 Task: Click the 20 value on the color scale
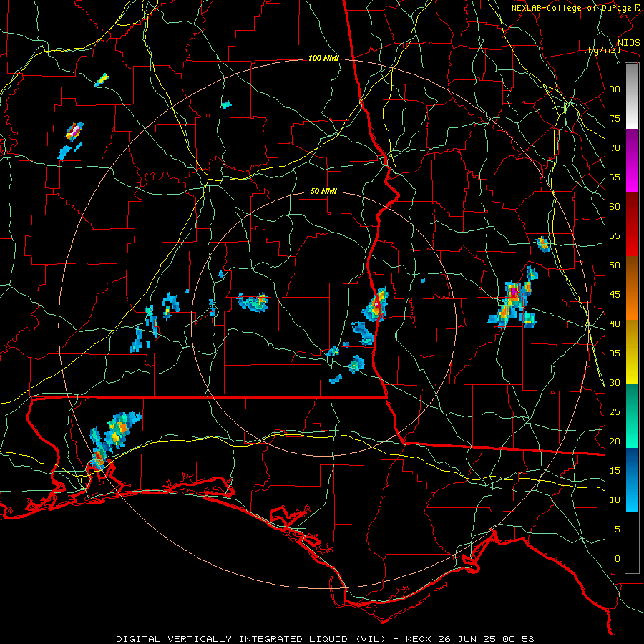point(615,441)
